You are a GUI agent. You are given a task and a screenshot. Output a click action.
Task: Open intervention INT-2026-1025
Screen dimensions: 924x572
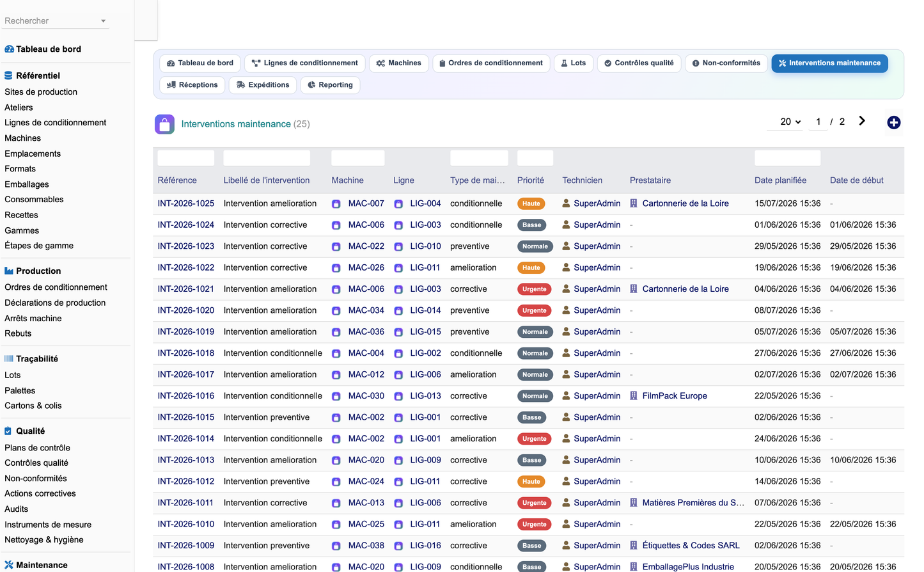(x=186, y=203)
